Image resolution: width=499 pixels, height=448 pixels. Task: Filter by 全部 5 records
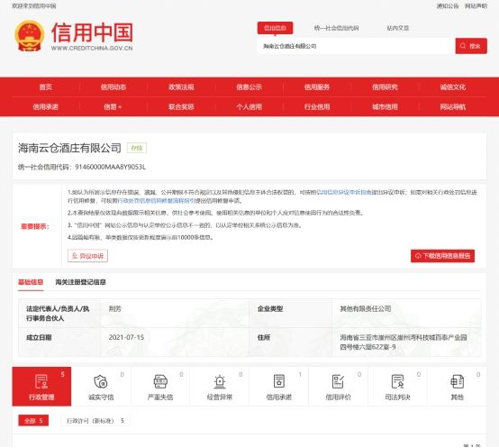[33, 421]
